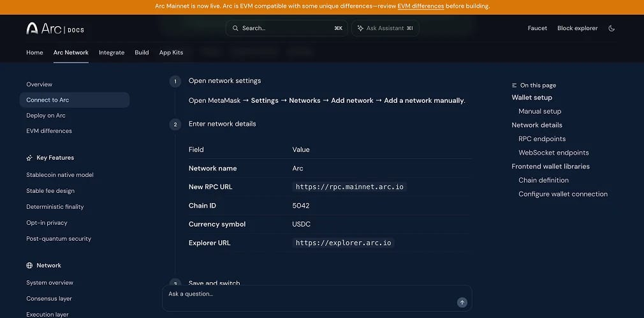Click the search magnifier icon

235,28
